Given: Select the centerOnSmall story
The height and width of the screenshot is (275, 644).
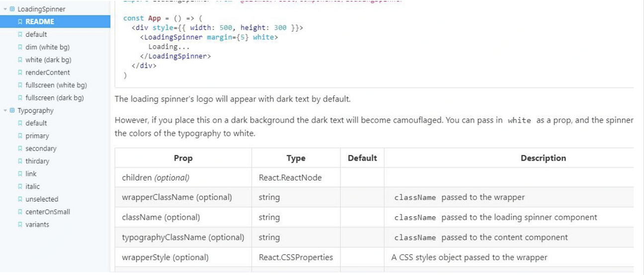Looking at the screenshot, I should click(48, 212).
